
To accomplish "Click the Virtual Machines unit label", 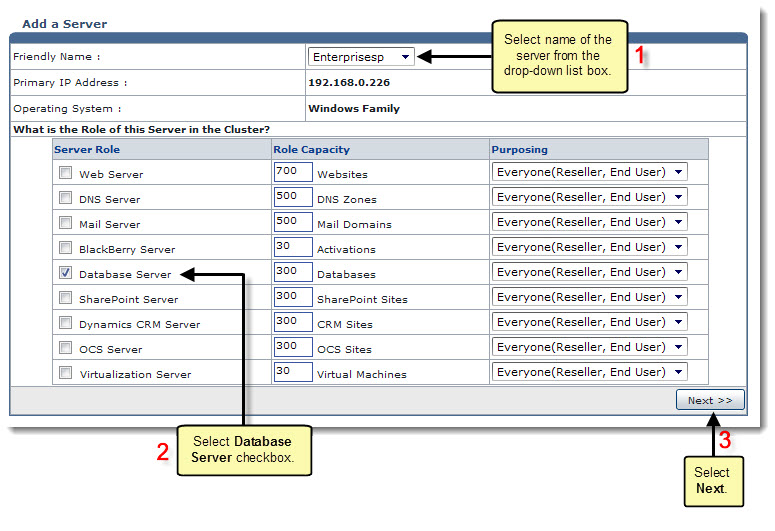I will (362, 374).
